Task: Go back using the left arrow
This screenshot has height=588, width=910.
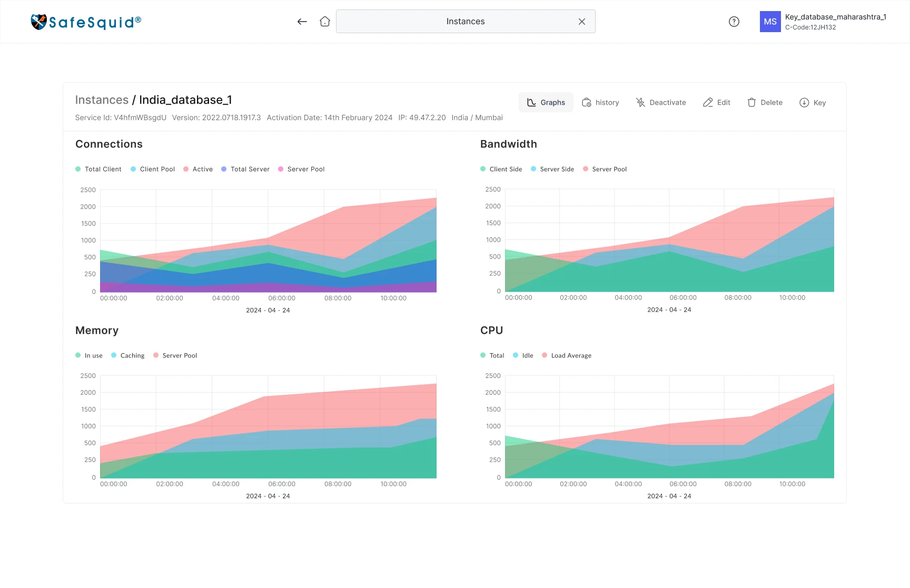Action: (x=302, y=22)
